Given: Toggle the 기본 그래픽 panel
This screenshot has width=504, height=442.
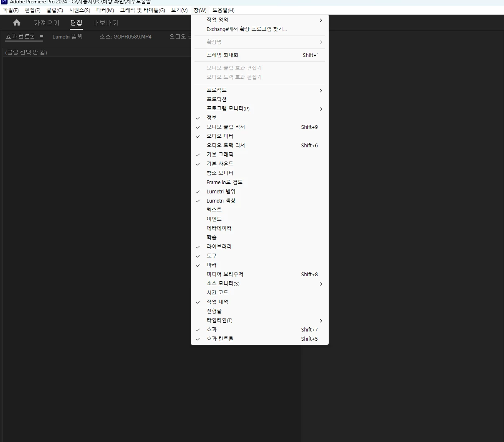Looking at the screenshot, I should point(259,154).
